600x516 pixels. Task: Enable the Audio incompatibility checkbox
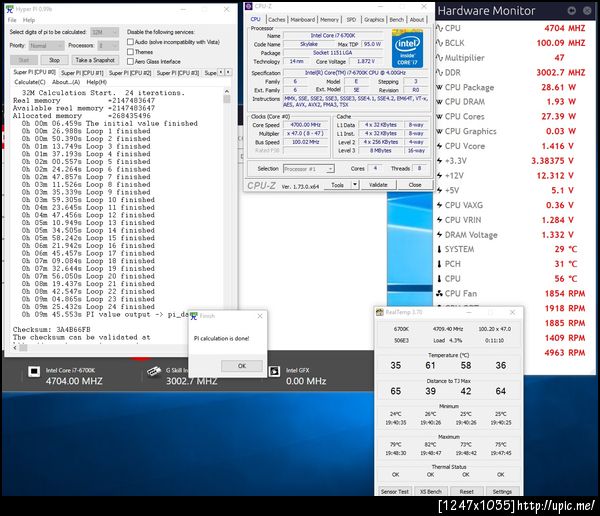(130, 42)
